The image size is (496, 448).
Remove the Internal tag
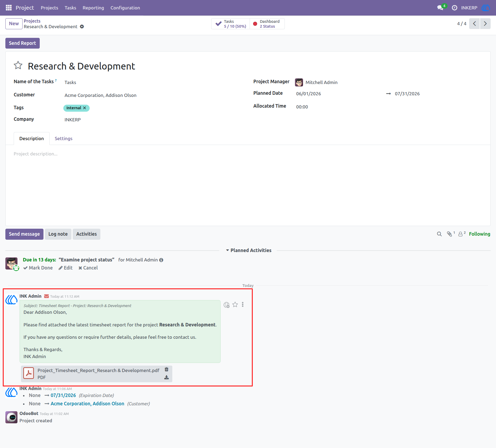pos(85,108)
